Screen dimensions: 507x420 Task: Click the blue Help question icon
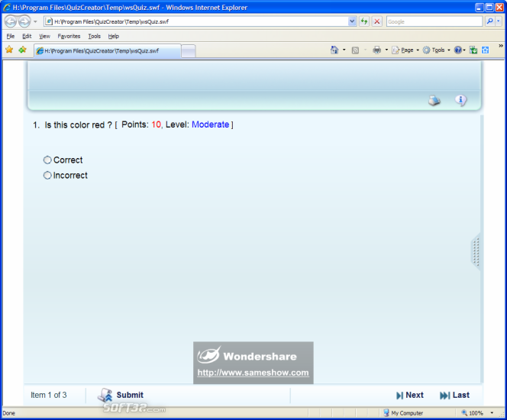[457, 50]
